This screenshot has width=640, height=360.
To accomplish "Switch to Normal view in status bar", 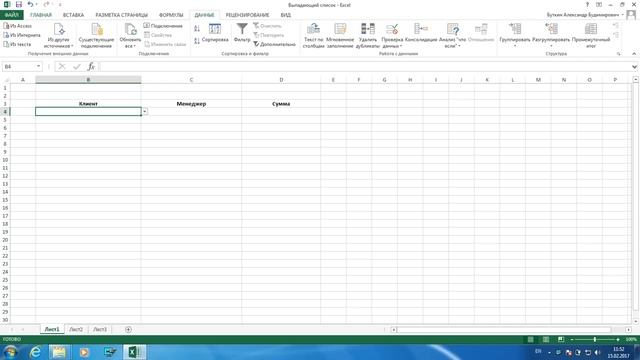I will [530, 340].
